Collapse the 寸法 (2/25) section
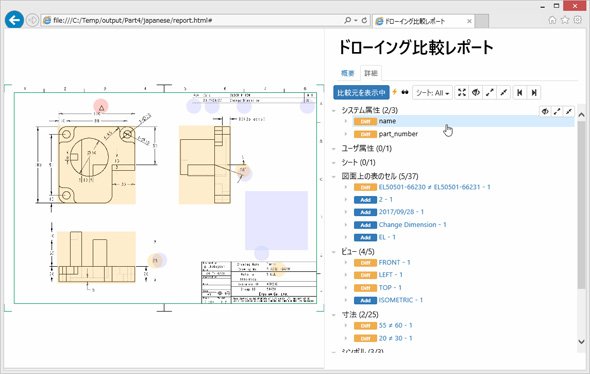The width and height of the screenshot is (590, 374). click(334, 315)
